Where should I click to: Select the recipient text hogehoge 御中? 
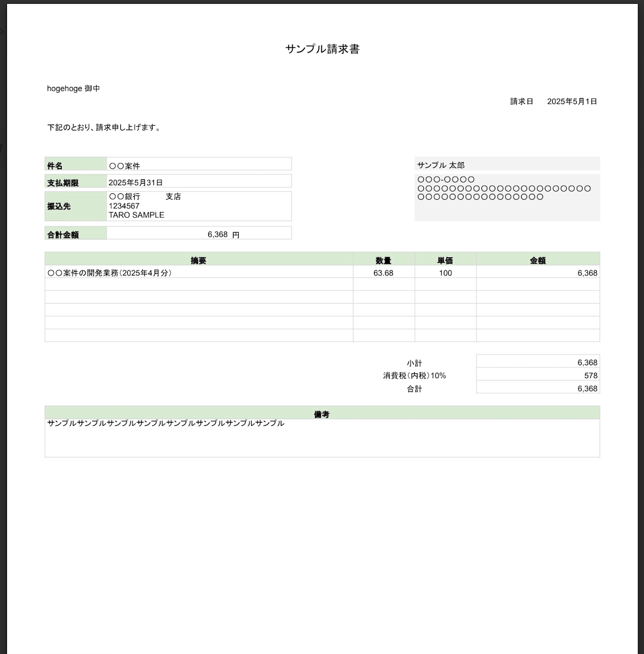(x=74, y=89)
